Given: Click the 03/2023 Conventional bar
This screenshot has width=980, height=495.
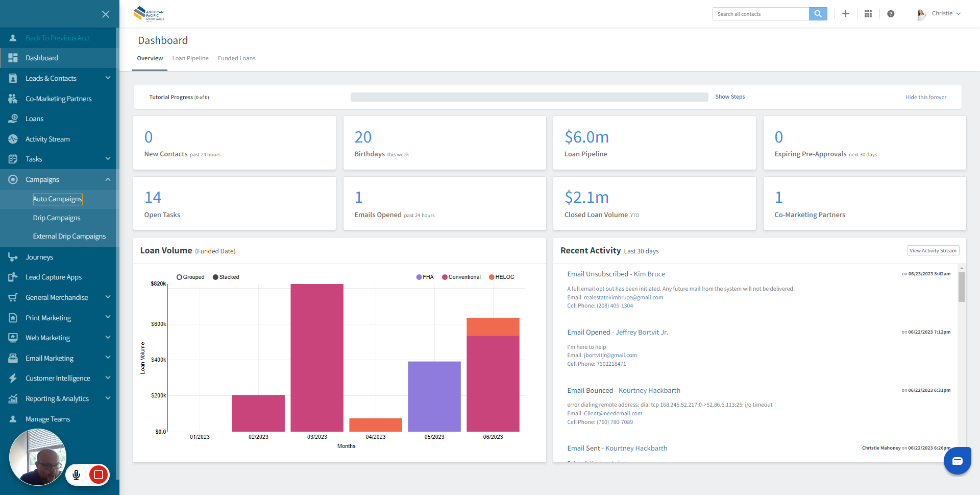Looking at the screenshot, I should [317, 358].
